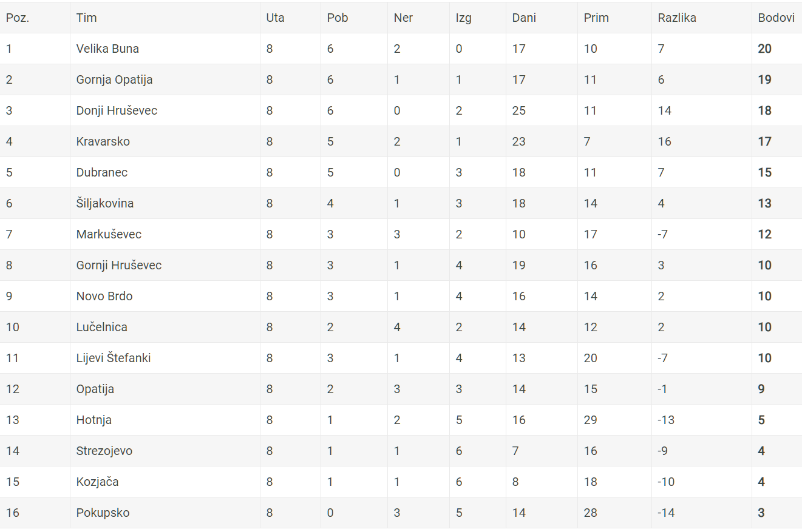802x532 pixels.
Task: Click on Lijevi Štefanki team name
Action: click(114, 358)
